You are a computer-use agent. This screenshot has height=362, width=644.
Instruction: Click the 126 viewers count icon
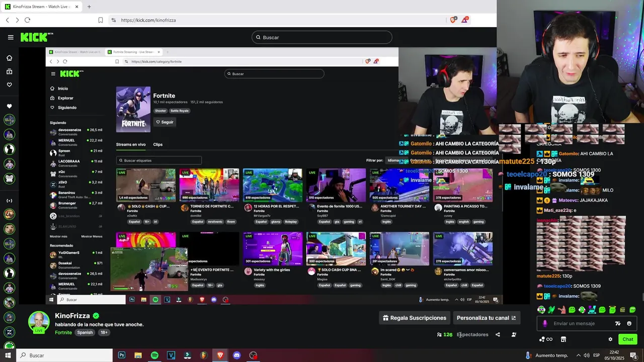(x=439, y=334)
